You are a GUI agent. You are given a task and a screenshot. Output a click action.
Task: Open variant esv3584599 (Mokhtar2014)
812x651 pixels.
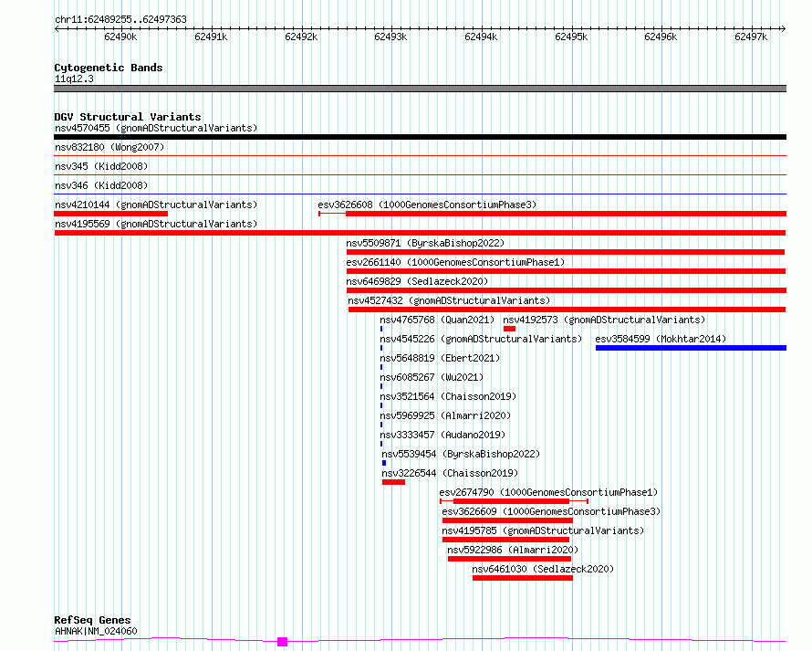pos(661,339)
